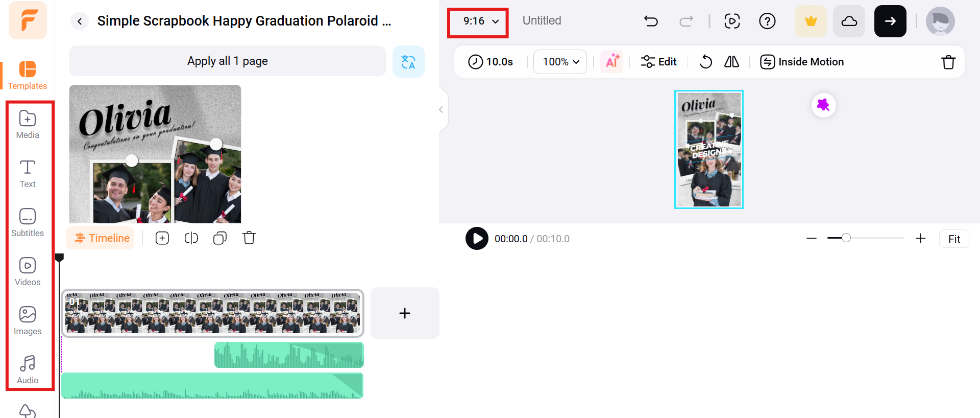Expand the 100% opacity dropdown

tap(560, 62)
